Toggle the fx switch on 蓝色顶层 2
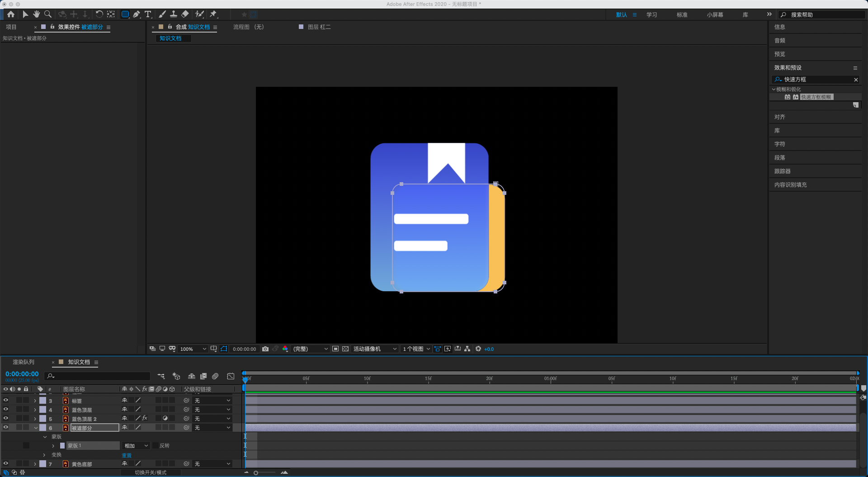Image resolution: width=868 pixels, height=477 pixels. (145, 419)
